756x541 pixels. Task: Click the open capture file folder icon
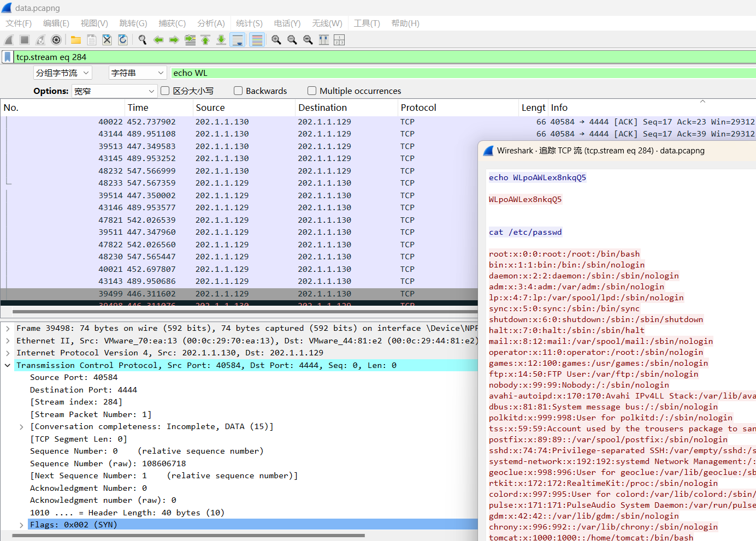[x=76, y=40]
